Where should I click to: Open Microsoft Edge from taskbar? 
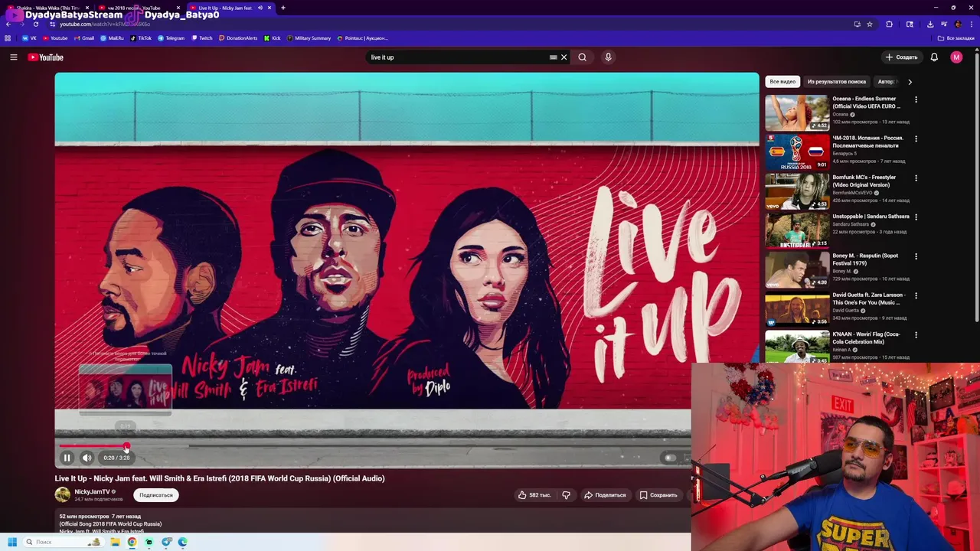pos(182,542)
